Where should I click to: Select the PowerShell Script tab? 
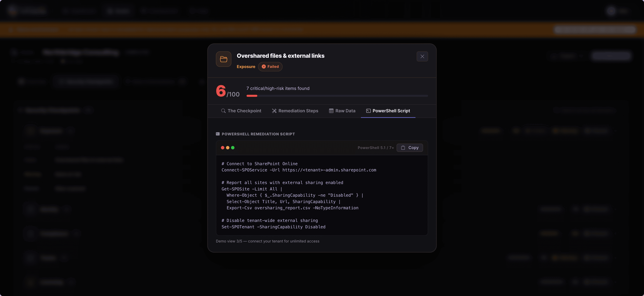(x=388, y=111)
